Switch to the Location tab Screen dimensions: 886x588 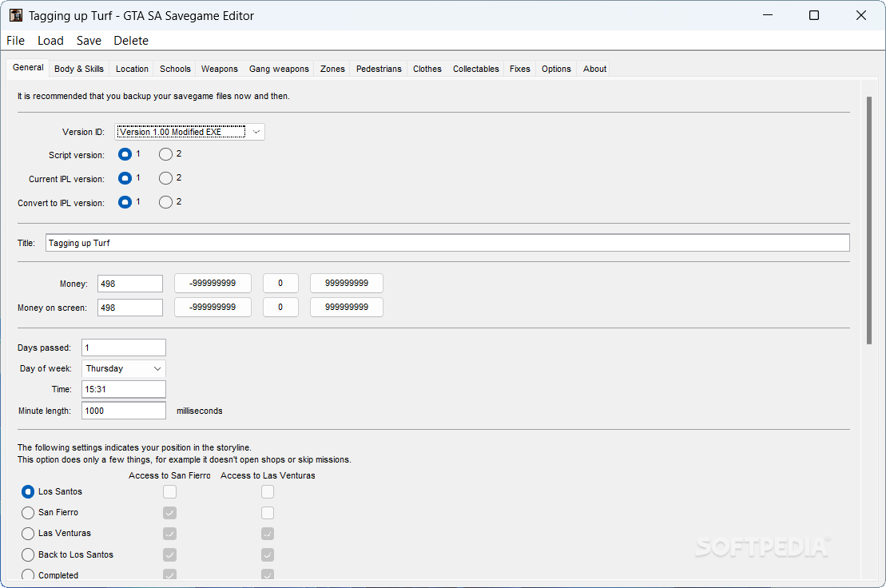coord(132,69)
